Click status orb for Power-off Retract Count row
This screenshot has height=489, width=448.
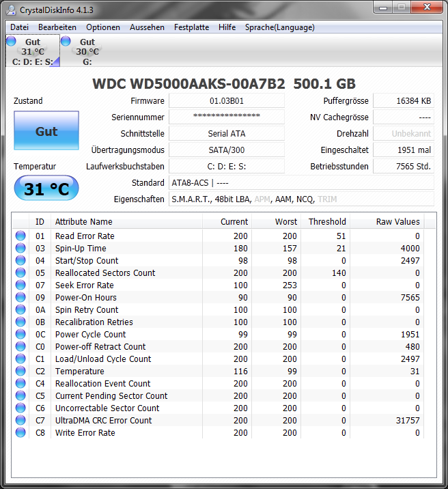(x=20, y=346)
